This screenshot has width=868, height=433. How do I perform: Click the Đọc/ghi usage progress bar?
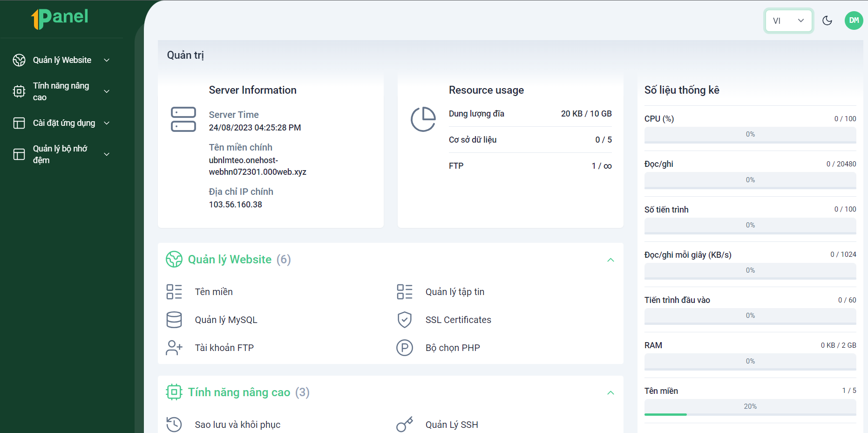point(750,181)
